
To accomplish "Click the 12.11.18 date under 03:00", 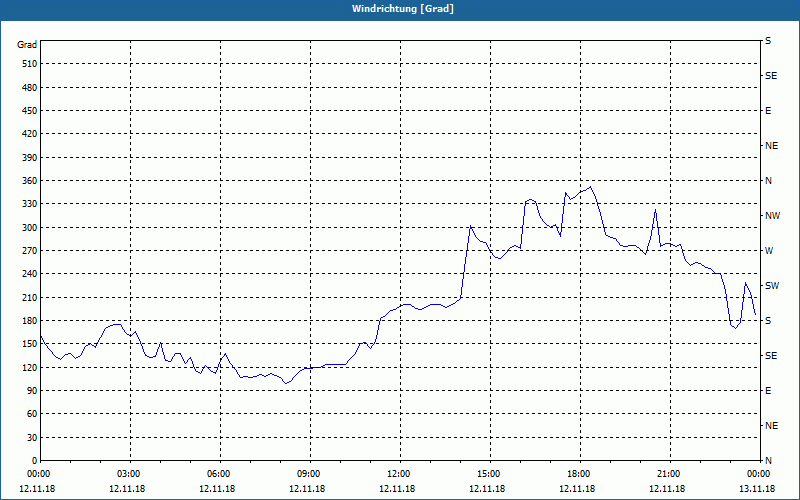I will [127, 488].
